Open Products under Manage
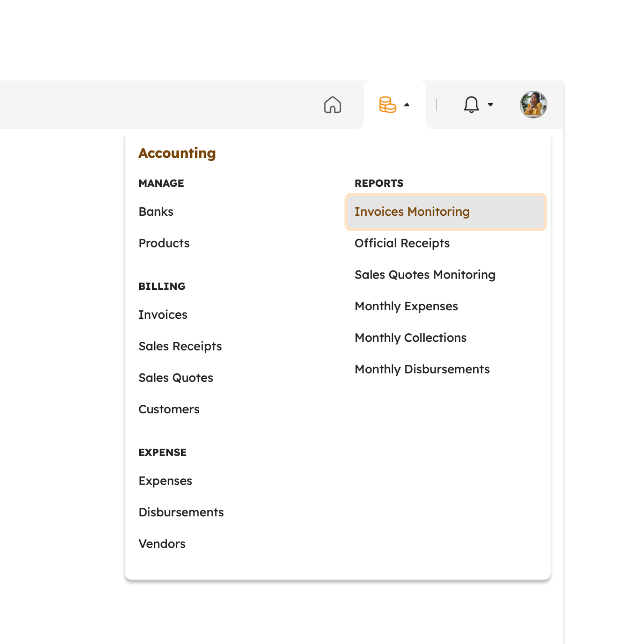 (164, 243)
